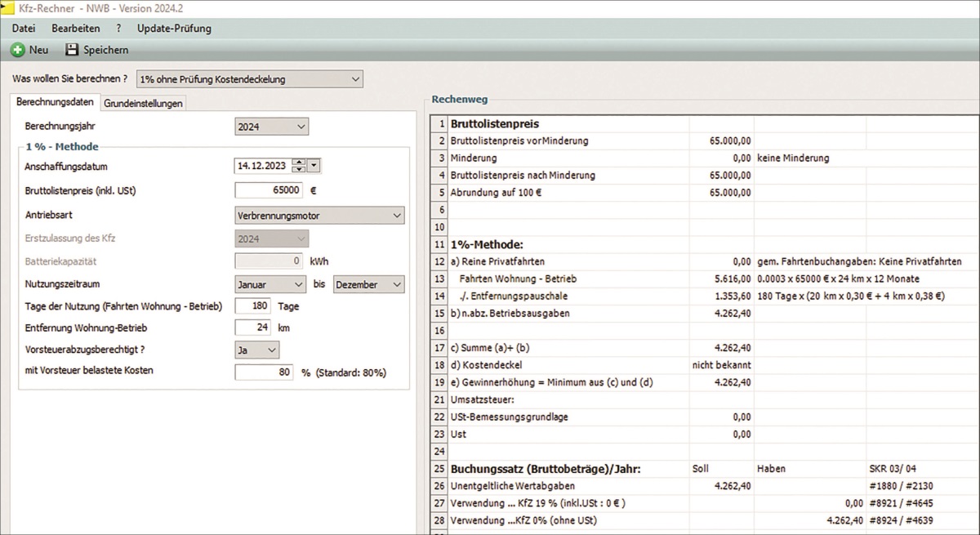Click the Kfz-Rechner app icon in title bar
The height and width of the screenshot is (535, 980).
click(x=7, y=7)
